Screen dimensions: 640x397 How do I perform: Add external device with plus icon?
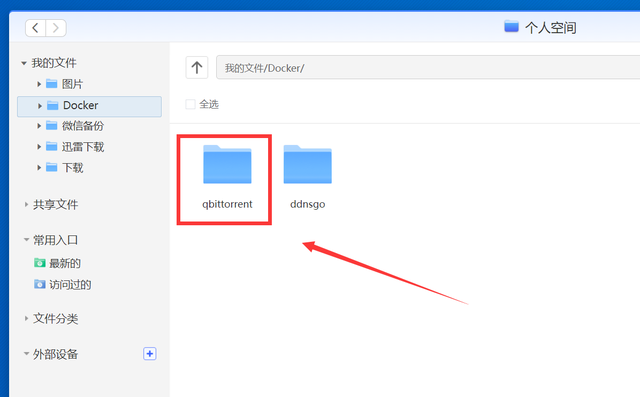pos(149,353)
